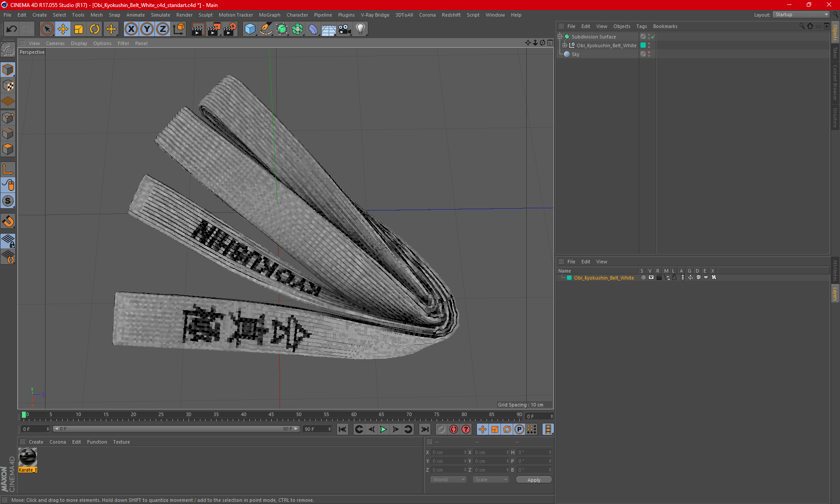Open Edit Render Settings icon
Screen dimensions: 840x504
[230, 29]
